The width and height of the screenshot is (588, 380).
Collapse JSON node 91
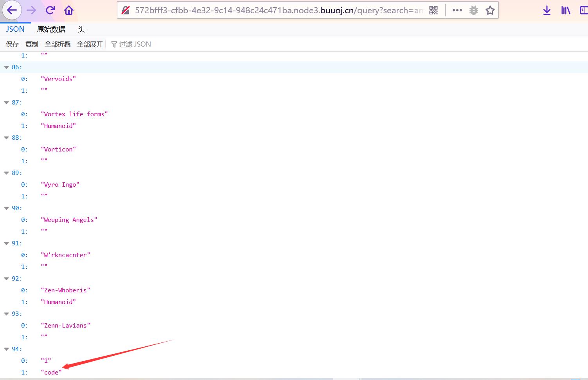pos(6,243)
